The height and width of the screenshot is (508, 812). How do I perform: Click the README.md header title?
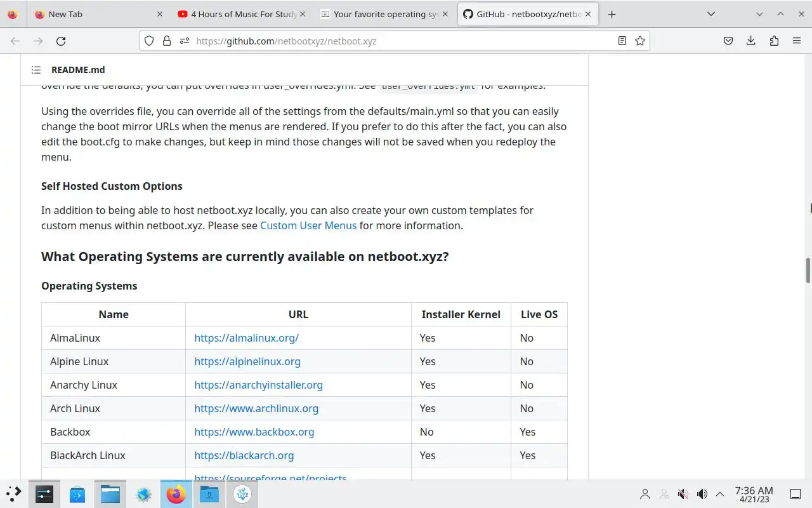point(78,70)
